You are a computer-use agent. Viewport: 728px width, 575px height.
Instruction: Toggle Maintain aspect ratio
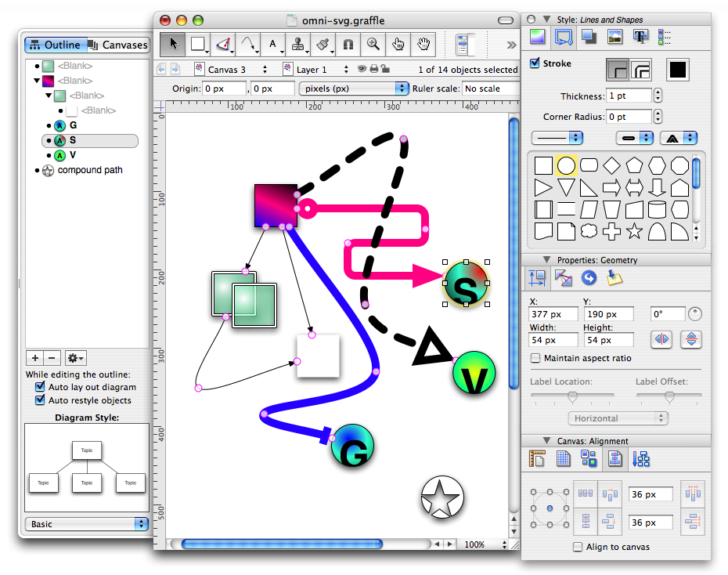click(x=535, y=358)
